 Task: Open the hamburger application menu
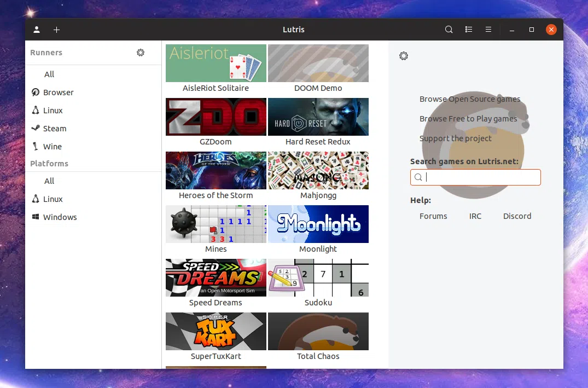click(488, 29)
